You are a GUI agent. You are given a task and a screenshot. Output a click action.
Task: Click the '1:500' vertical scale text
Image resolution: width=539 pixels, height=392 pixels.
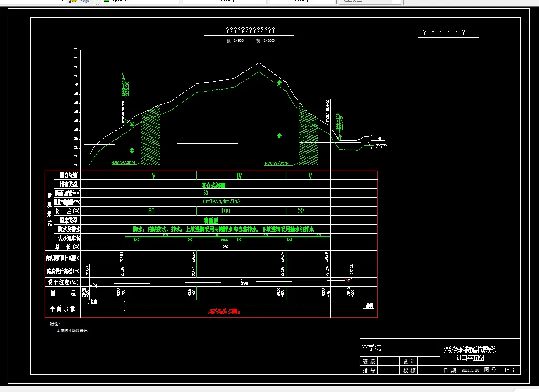[x=239, y=40]
